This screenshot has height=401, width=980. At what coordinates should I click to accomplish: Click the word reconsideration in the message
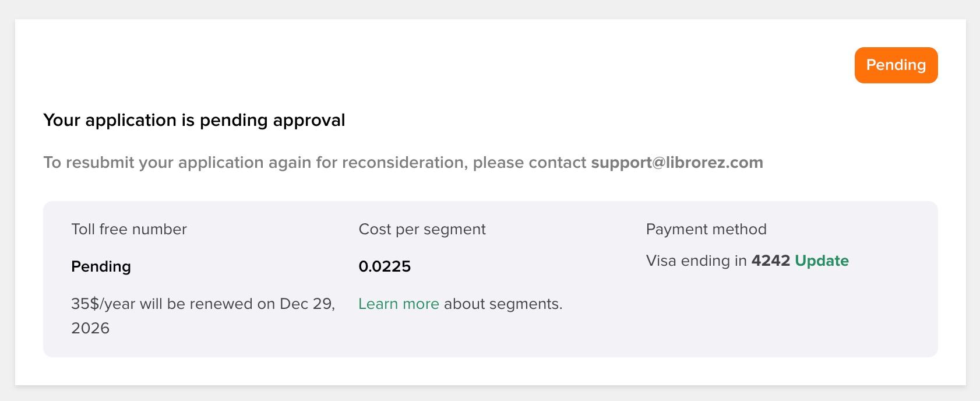[x=404, y=163]
